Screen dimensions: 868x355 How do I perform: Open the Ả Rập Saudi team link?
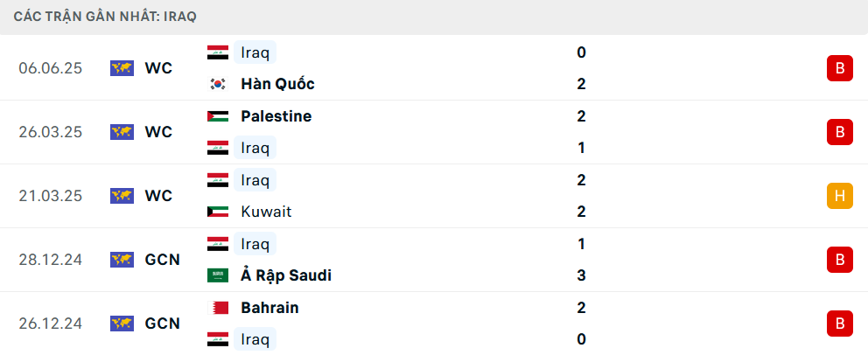point(286,275)
